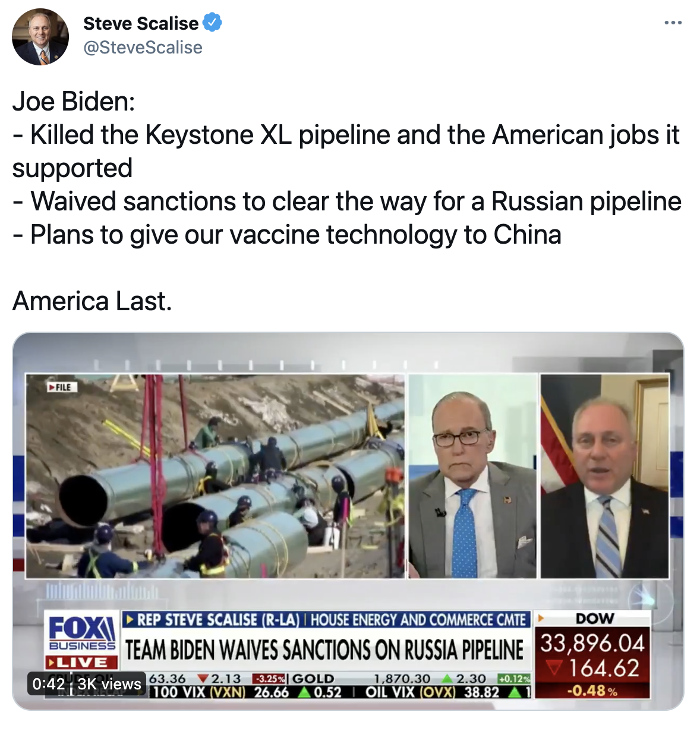Click the 'Team Biden Waives Sanctions' headline banner
The image size is (700, 731).
324,650
